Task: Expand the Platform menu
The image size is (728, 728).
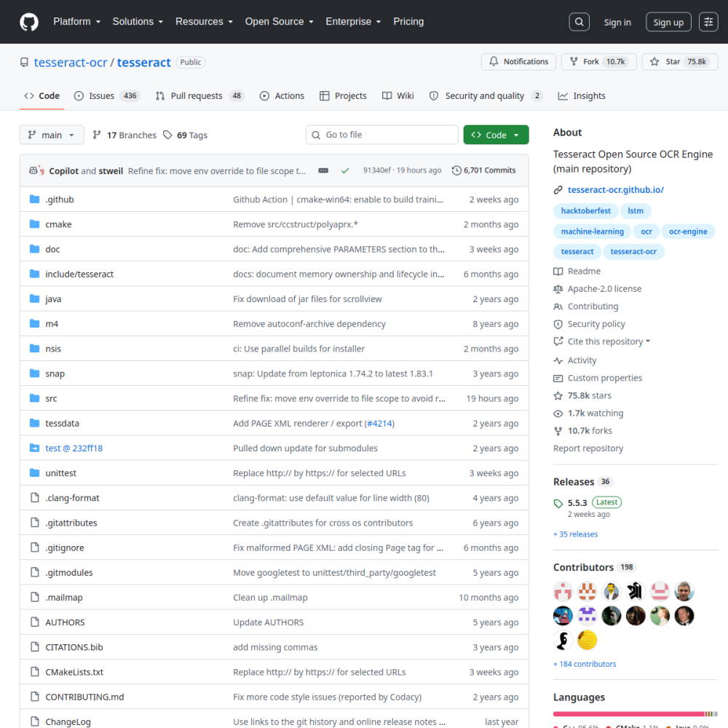Action: tap(76, 22)
